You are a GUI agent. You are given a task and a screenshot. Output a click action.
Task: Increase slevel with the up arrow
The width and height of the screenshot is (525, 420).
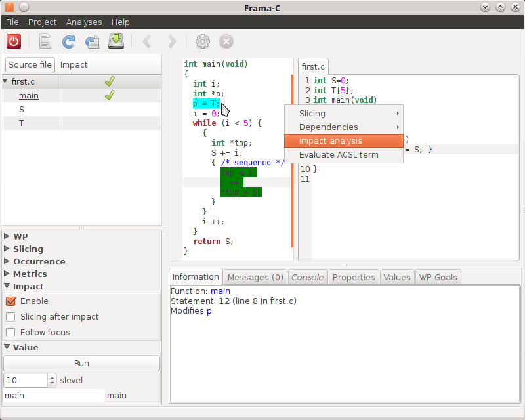click(x=52, y=377)
